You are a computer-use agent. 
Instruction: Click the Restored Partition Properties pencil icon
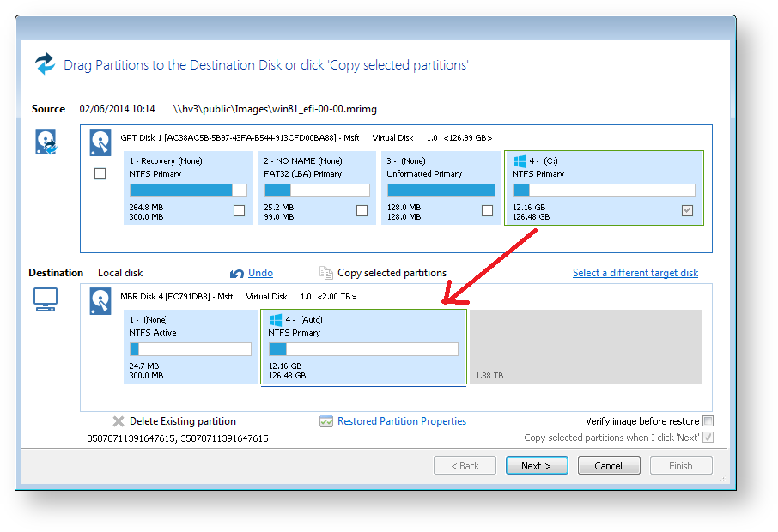click(326, 421)
